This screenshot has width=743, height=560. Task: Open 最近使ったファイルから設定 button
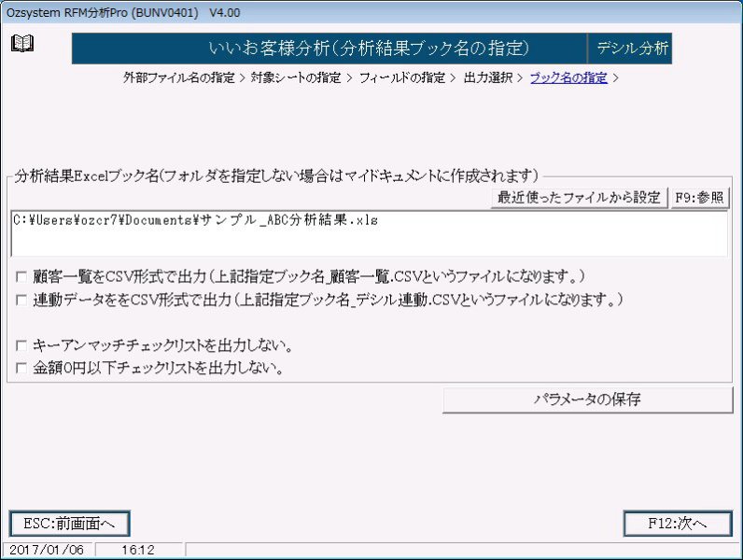[579, 198]
